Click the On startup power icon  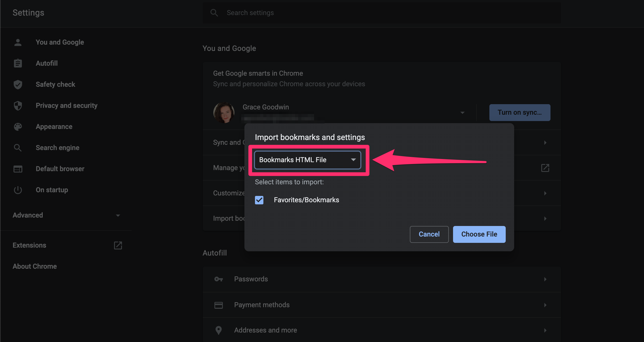(x=17, y=190)
